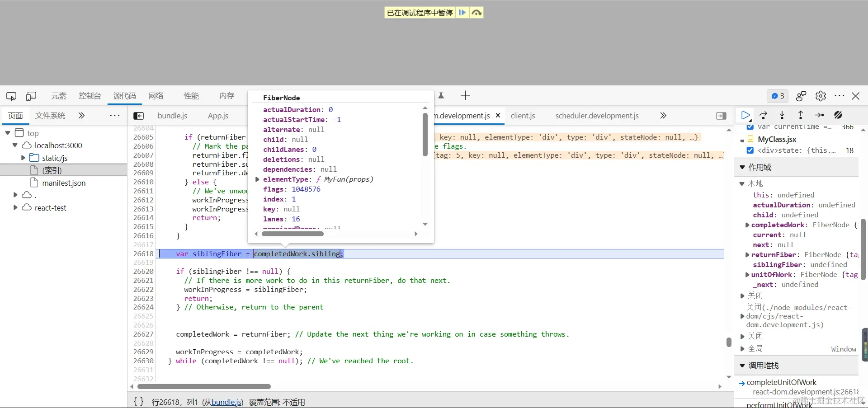Toggle the var currentTime breakpoint checkbox
The height and width of the screenshot is (408, 868).
tap(750, 127)
